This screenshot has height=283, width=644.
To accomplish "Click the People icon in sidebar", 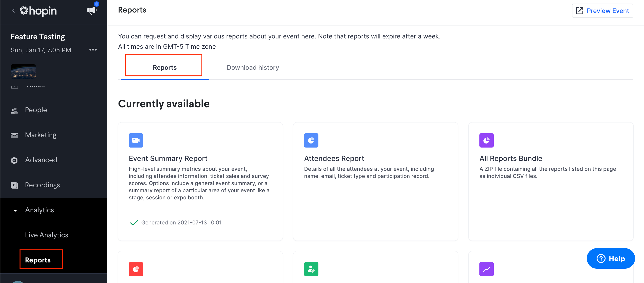I will click(x=14, y=110).
